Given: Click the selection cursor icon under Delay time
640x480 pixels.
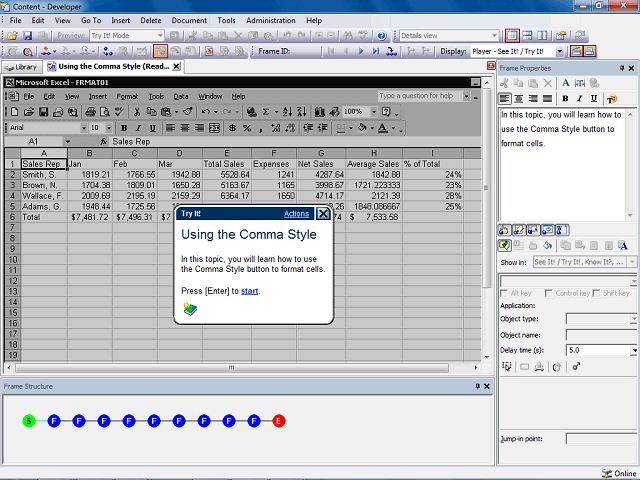Looking at the screenshot, I should point(507,367).
